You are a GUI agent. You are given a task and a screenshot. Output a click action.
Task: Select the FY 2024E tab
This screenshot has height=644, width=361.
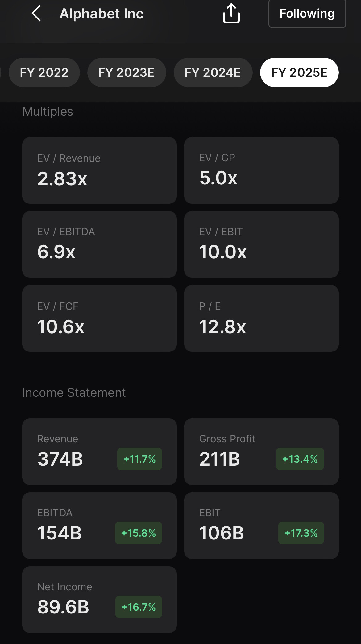tap(213, 72)
